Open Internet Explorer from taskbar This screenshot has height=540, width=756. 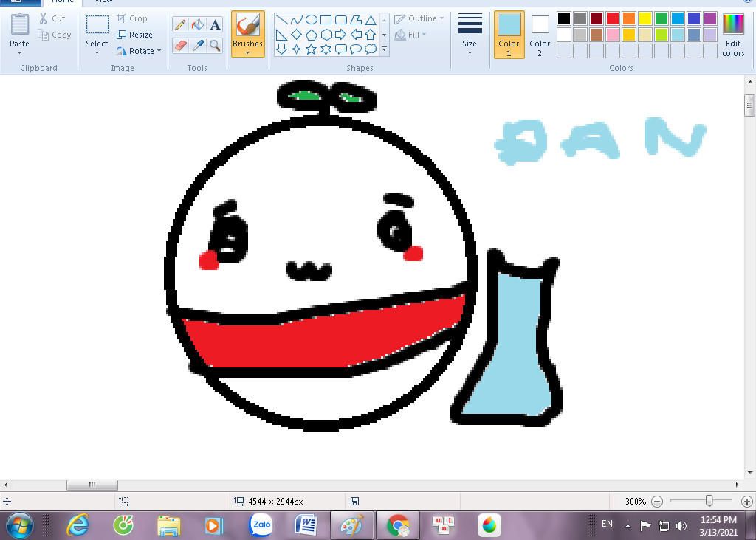pos(78,525)
